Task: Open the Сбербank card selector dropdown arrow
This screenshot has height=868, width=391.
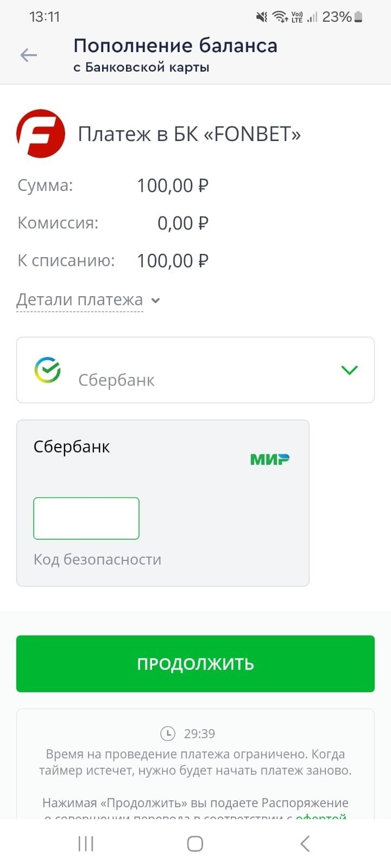Action: (349, 370)
